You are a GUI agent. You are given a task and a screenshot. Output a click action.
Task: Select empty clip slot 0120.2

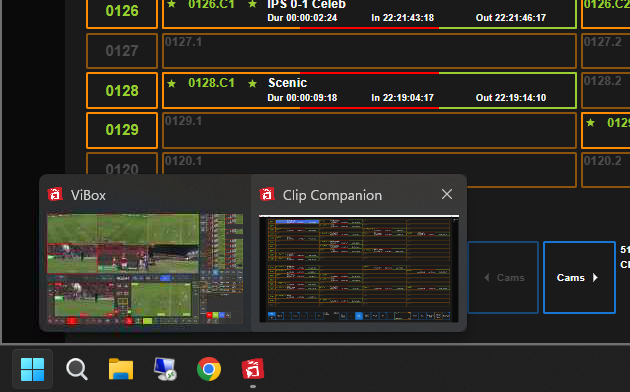[x=606, y=169]
